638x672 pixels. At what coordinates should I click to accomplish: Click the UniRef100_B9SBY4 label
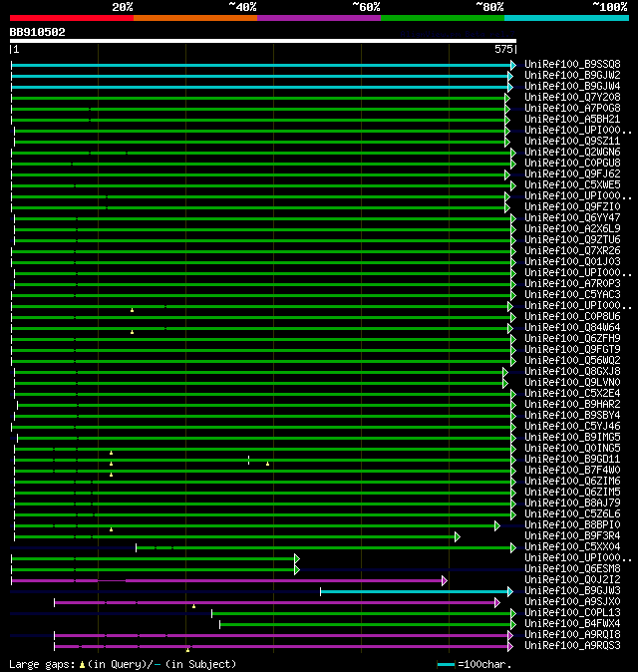point(572,416)
